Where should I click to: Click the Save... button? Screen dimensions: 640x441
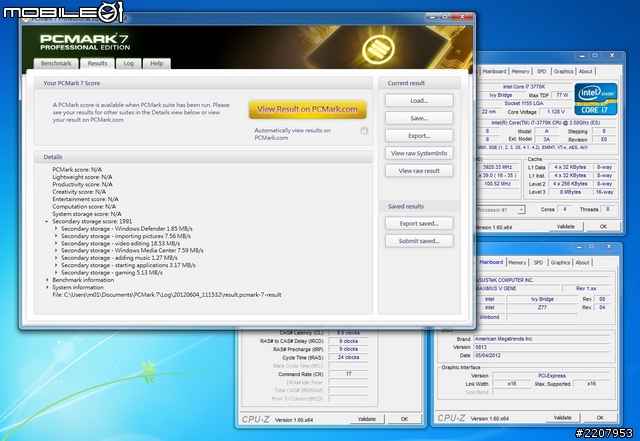tap(419, 118)
